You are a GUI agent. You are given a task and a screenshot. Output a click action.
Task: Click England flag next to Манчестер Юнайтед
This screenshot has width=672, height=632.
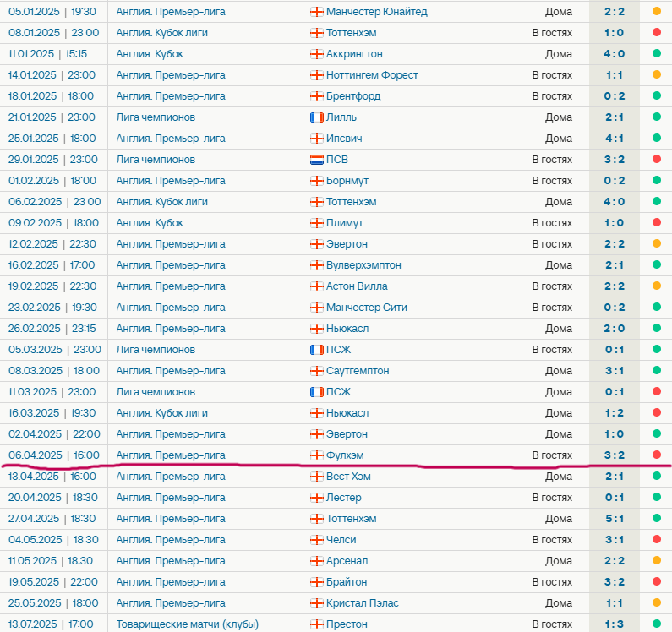click(317, 12)
